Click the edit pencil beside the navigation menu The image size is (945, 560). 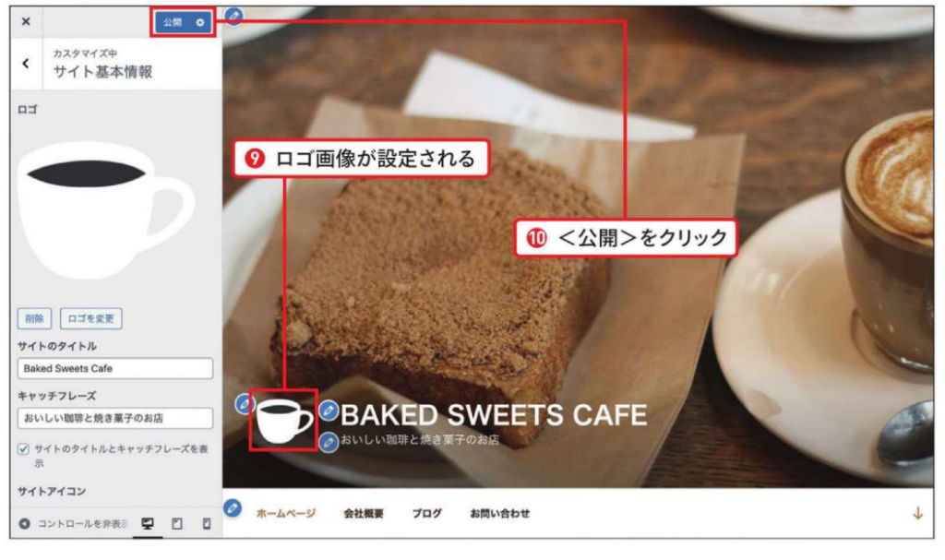(x=233, y=508)
